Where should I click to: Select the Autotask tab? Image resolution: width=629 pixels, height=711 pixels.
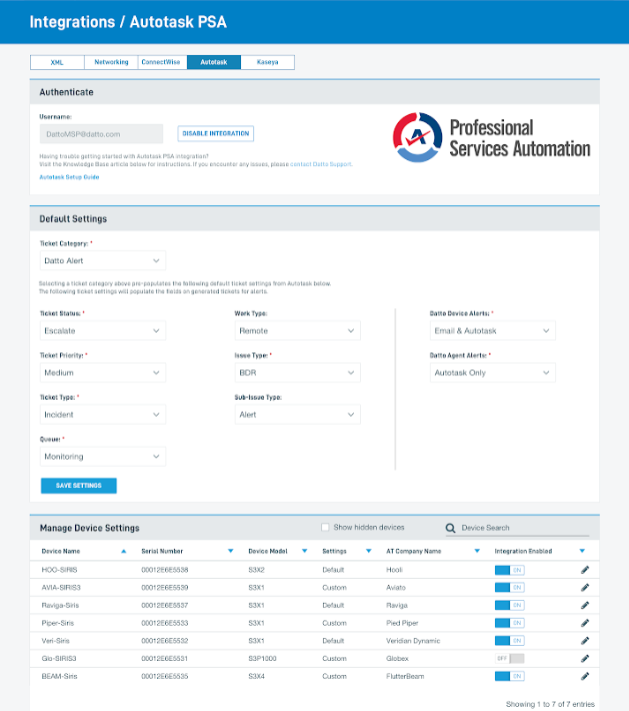click(x=214, y=62)
